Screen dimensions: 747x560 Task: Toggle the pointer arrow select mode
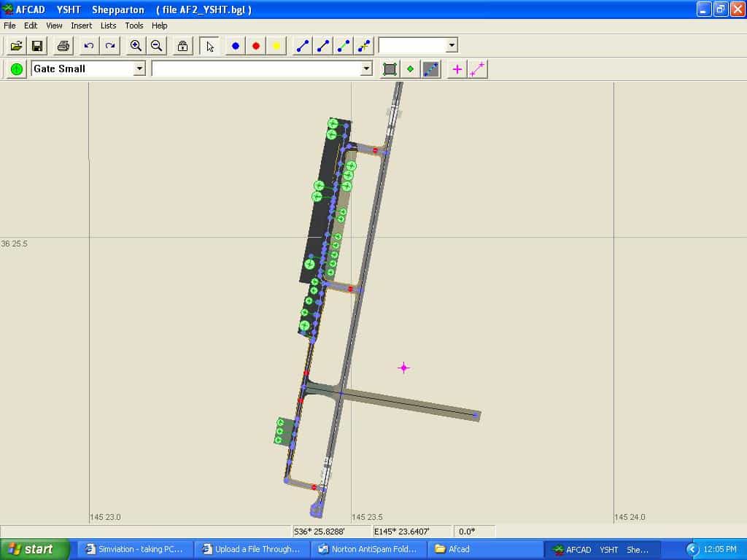click(210, 46)
